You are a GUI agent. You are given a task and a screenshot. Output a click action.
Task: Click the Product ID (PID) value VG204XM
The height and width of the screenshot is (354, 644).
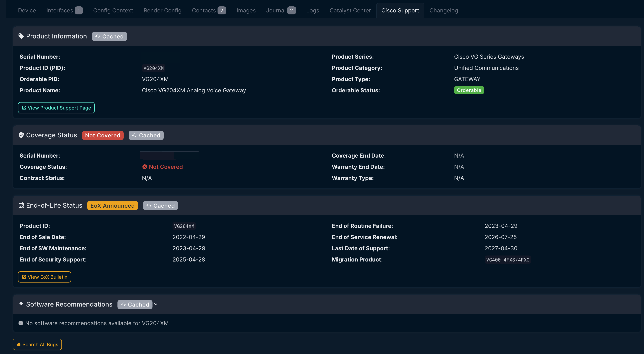153,68
